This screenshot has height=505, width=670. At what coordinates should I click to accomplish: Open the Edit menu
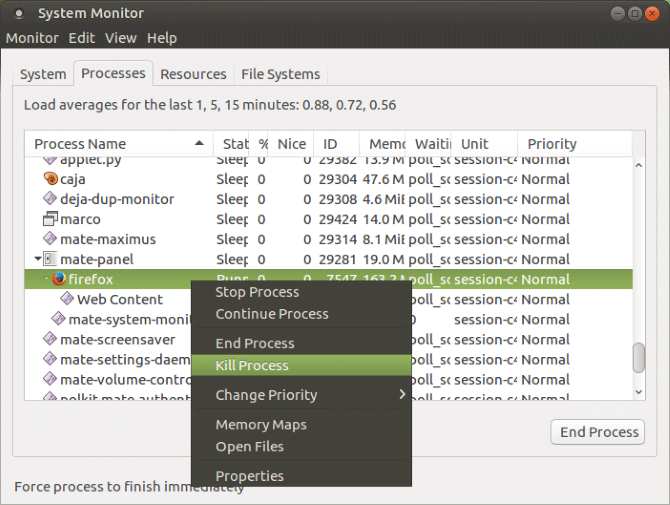pyautogui.click(x=82, y=38)
